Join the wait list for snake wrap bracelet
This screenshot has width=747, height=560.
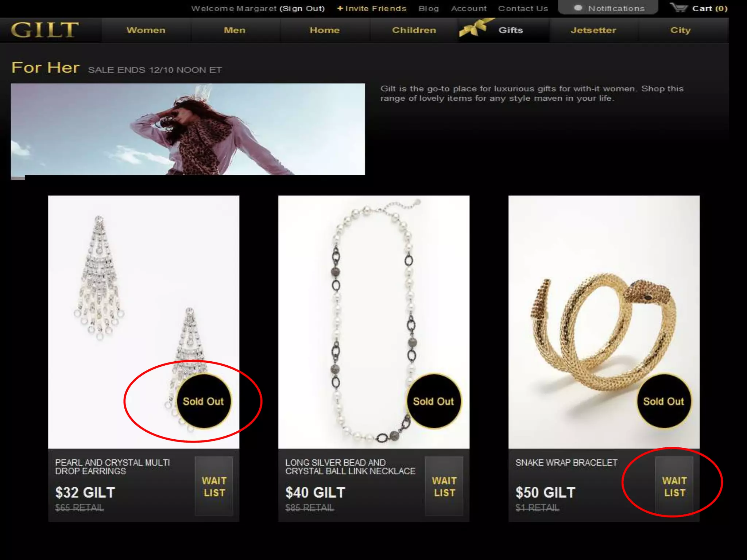[674, 486]
